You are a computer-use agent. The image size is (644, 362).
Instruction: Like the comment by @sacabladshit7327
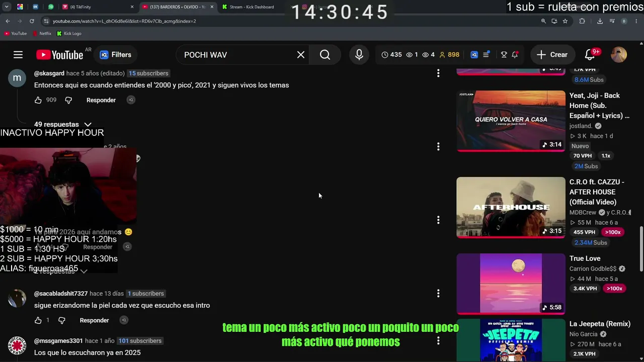point(38,320)
